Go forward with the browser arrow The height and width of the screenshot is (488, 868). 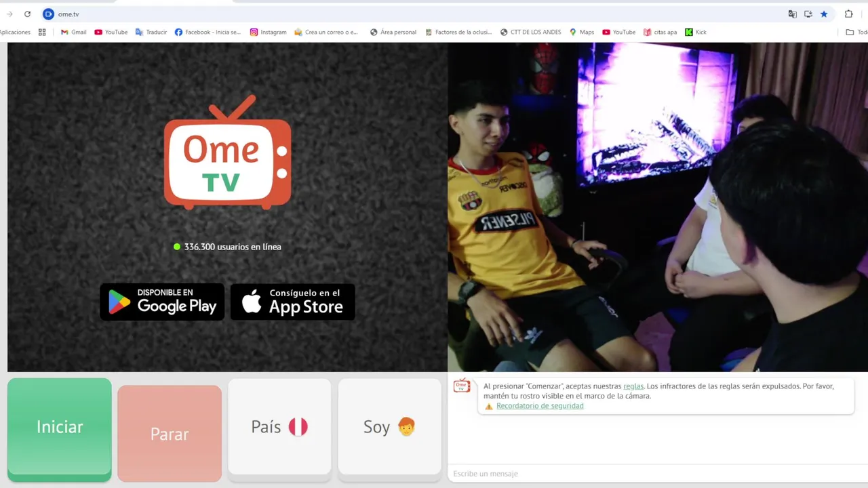coord(9,14)
